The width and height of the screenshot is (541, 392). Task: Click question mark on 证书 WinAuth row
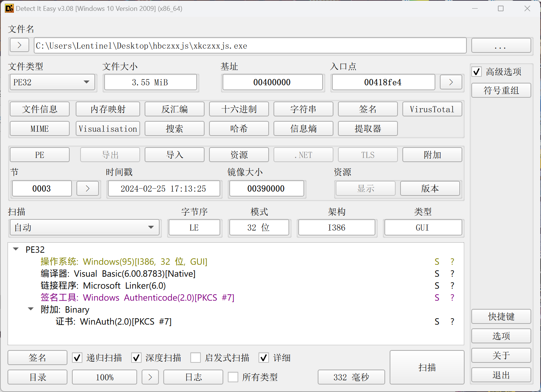[452, 322]
